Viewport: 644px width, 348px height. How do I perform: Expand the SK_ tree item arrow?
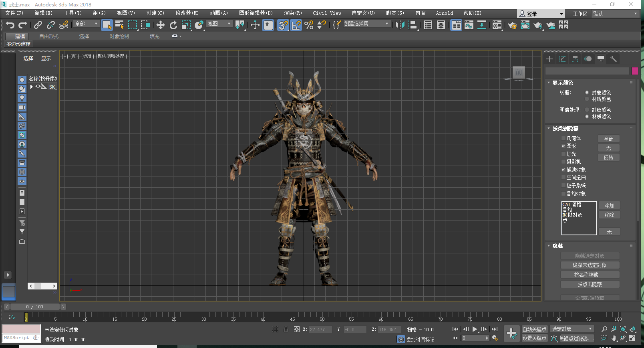[32, 87]
